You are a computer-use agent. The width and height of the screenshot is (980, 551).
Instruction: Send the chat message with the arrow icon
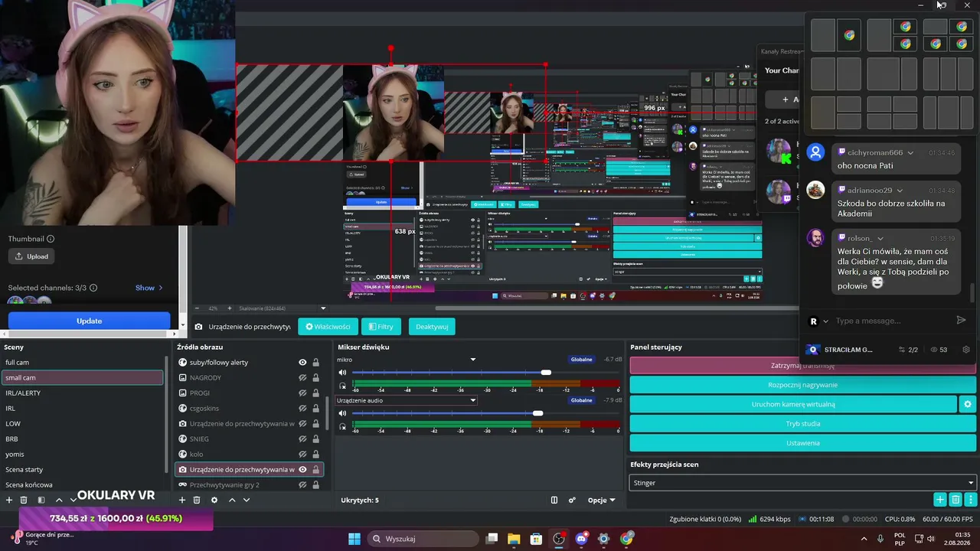pyautogui.click(x=962, y=321)
